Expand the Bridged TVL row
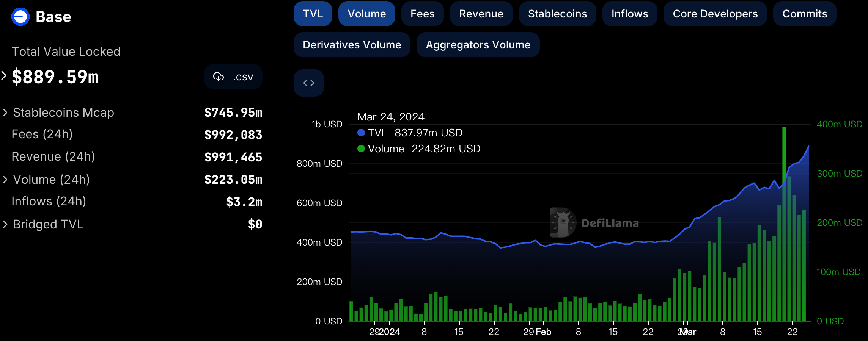Screen dimensions: 868x341 point(5,224)
